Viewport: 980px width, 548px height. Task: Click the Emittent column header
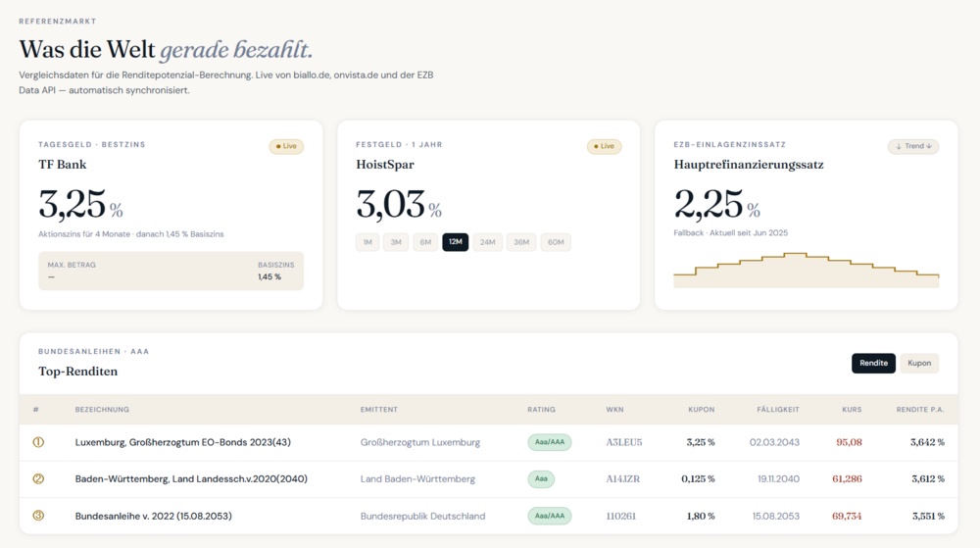click(378, 410)
